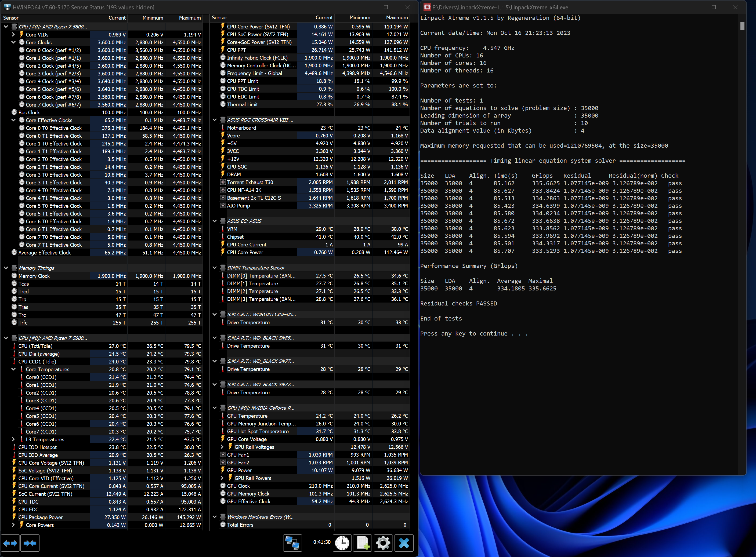Click the Bus Clock clock icon
This screenshot has width=756, height=557.
(14, 112)
